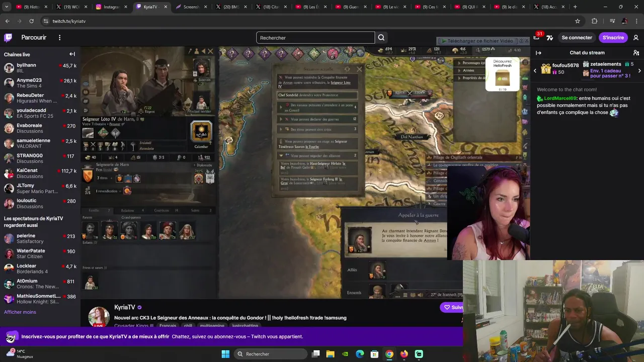Open Chrome tab search dropdown
This screenshot has height=362, width=644.
pos(7,7)
